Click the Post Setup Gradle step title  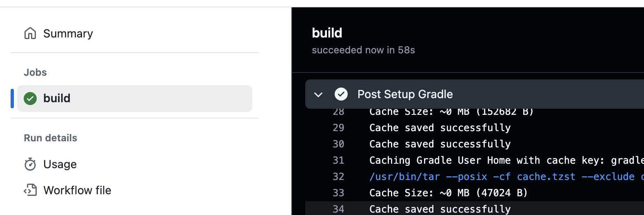point(405,94)
